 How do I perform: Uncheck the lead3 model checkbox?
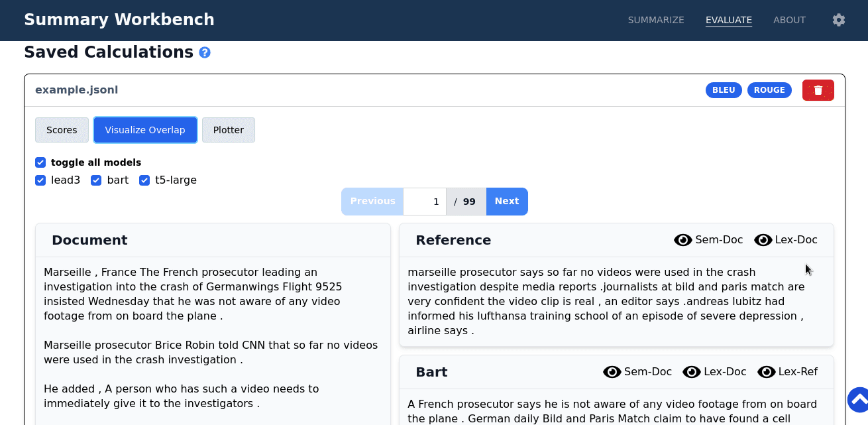click(x=40, y=180)
